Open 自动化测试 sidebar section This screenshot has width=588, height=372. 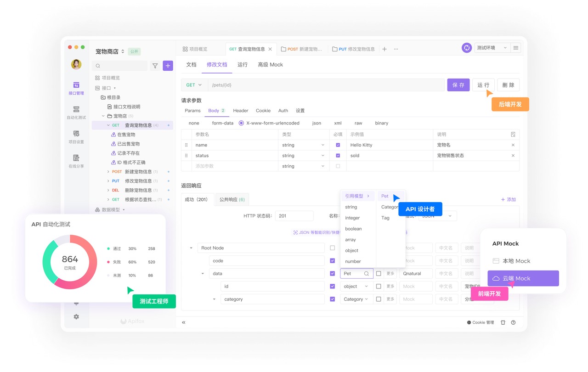click(76, 113)
